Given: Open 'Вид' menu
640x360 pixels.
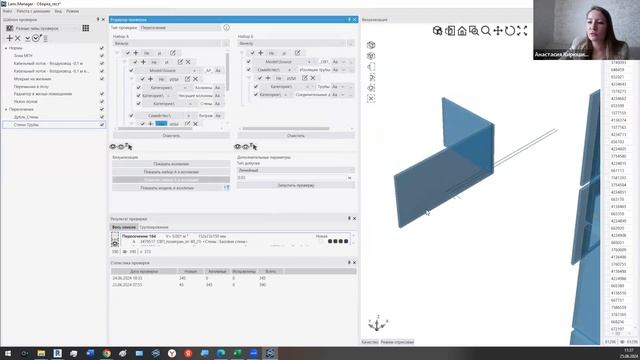Looking at the screenshot, I should pos(58,11).
